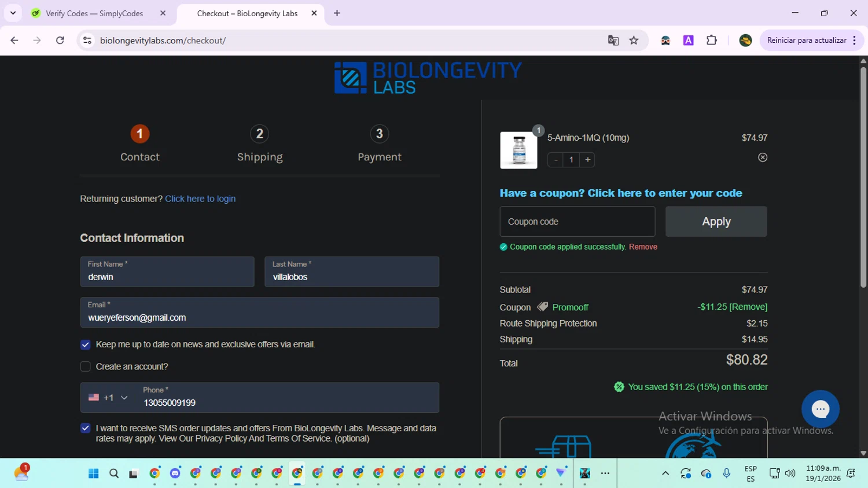Viewport: 868px width, 488px height.
Task: Click Remove next to coupon applied message
Action: [x=643, y=247]
